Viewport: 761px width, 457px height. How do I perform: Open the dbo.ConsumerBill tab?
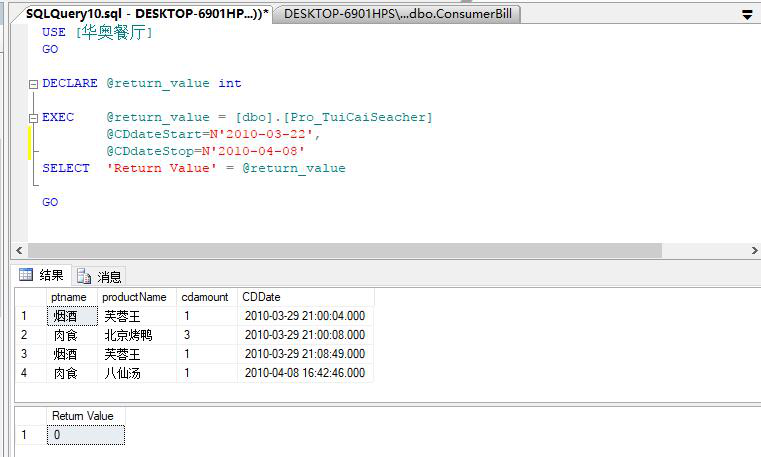pyautogui.click(x=397, y=14)
